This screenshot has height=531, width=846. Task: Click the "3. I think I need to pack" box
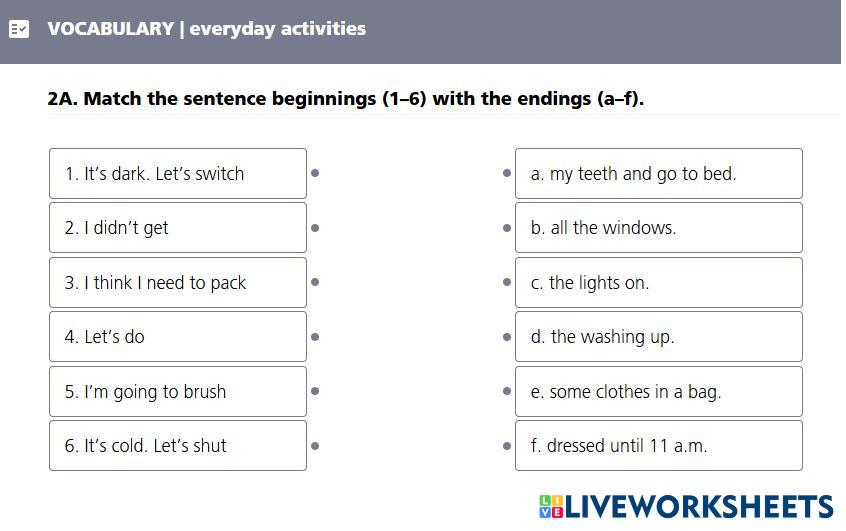[178, 283]
